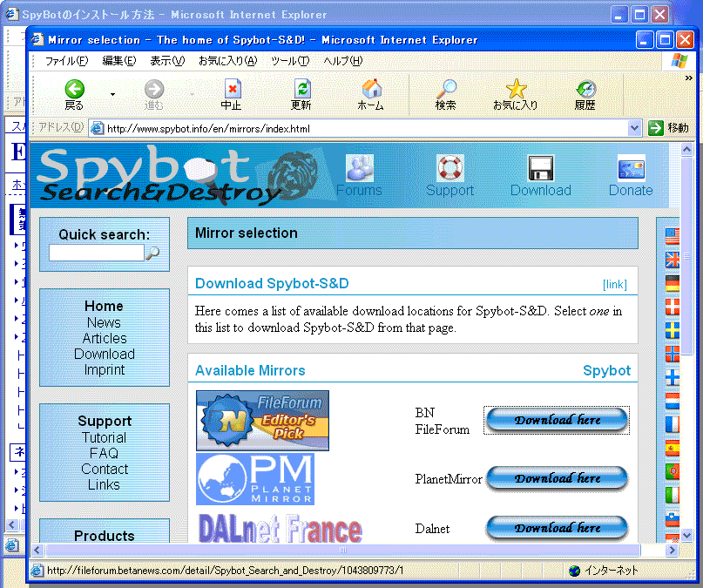703x588 pixels.
Task: Open the ヘルプ(H) menu
Action: pos(343,60)
